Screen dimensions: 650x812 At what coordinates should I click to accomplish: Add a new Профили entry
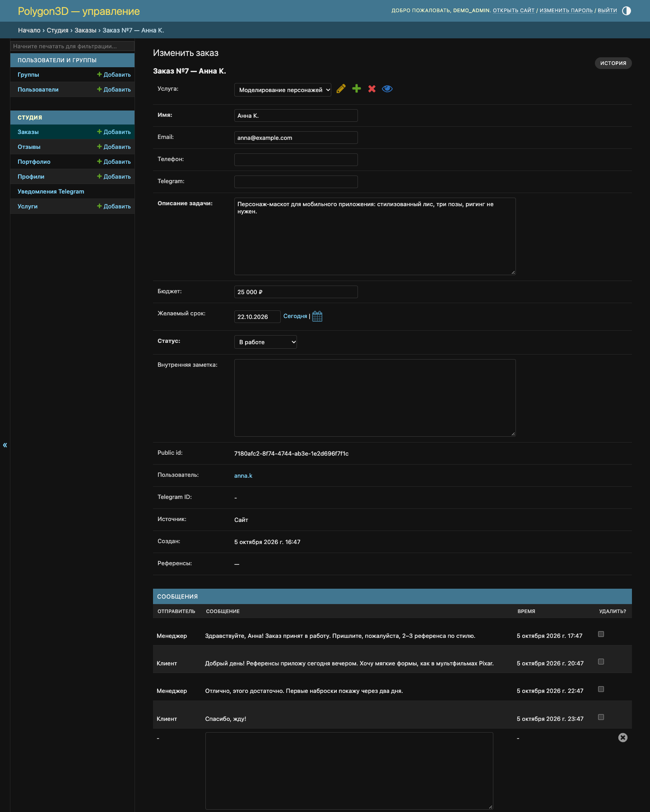[x=114, y=177]
